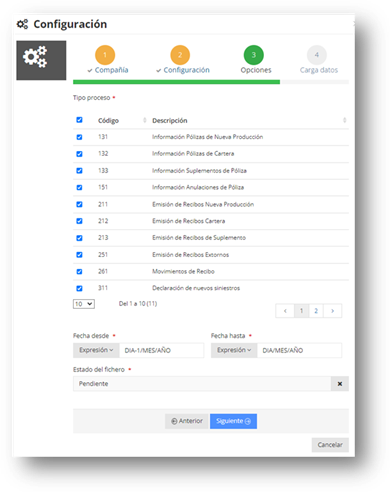The width and height of the screenshot is (390, 492).
Task: Open Expresión dropdown for Fecha hasta
Action: (234, 350)
